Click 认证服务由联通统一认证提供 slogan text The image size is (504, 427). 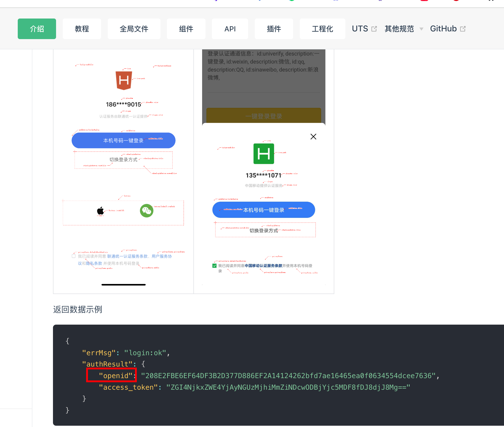[x=123, y=117]
